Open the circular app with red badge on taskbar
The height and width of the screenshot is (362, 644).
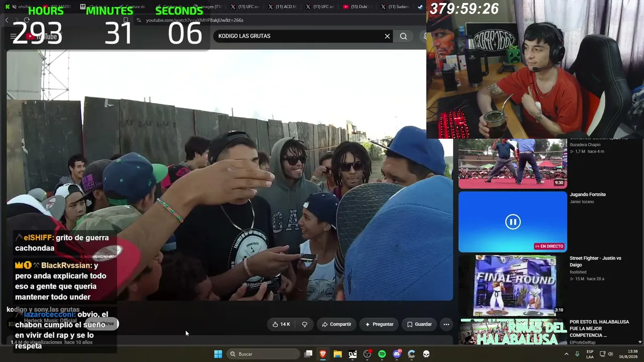[367, 354]
